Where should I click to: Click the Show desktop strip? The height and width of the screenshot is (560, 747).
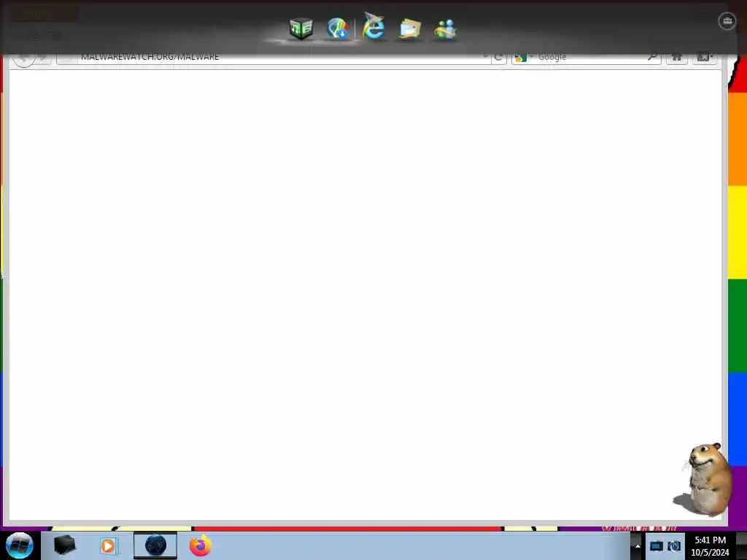tap(741, 546)
